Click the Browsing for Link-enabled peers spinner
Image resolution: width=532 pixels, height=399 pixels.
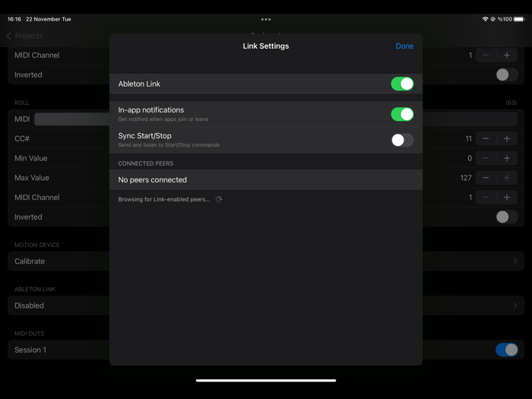(x=219, y=199)
